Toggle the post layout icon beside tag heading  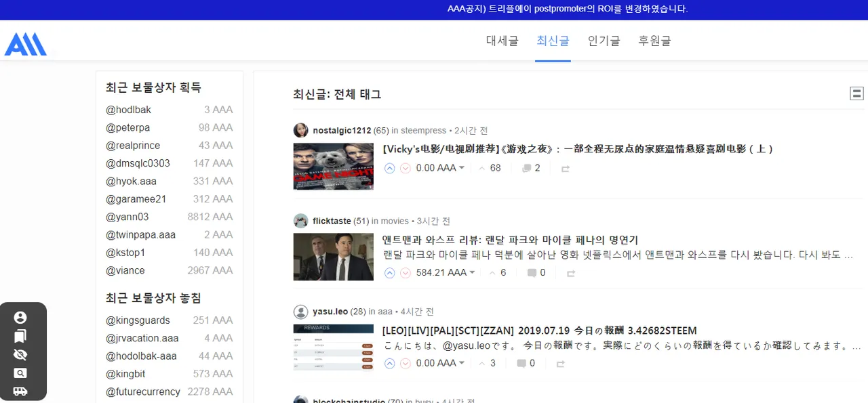856,93
